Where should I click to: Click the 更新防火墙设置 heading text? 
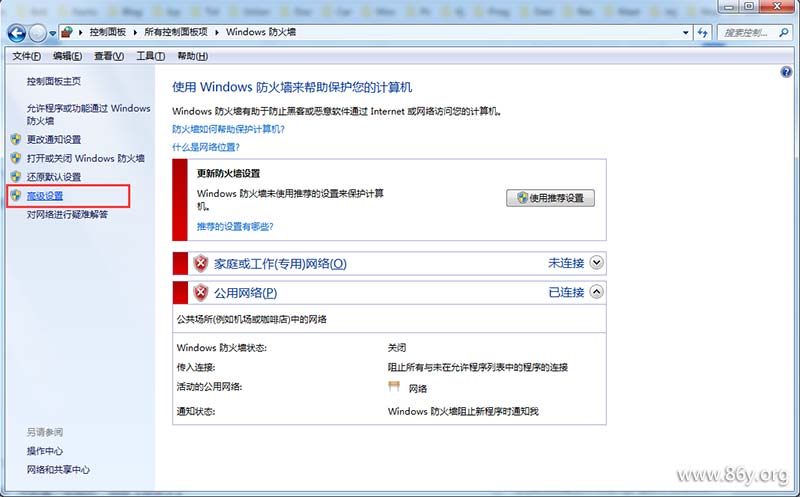[228, 173]
